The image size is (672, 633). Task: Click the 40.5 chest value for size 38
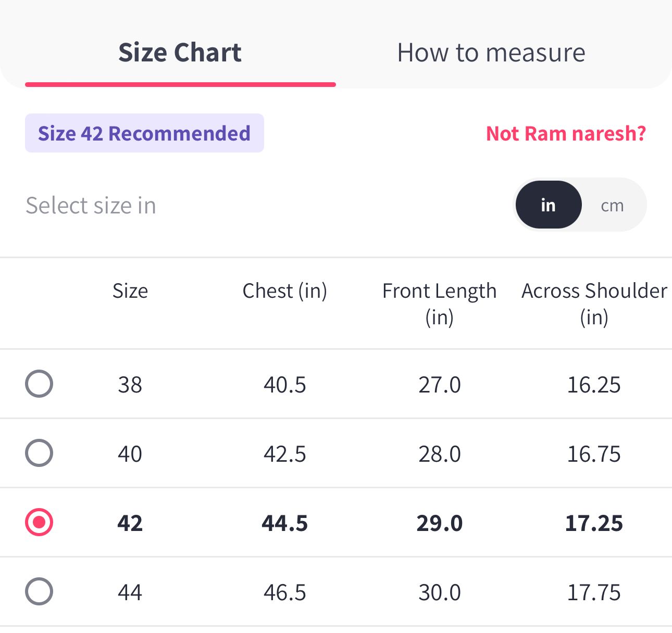tap(284, 385)
